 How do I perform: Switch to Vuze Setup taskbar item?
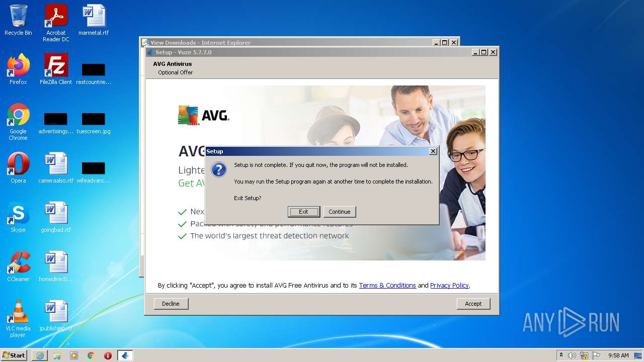(125, 355)
